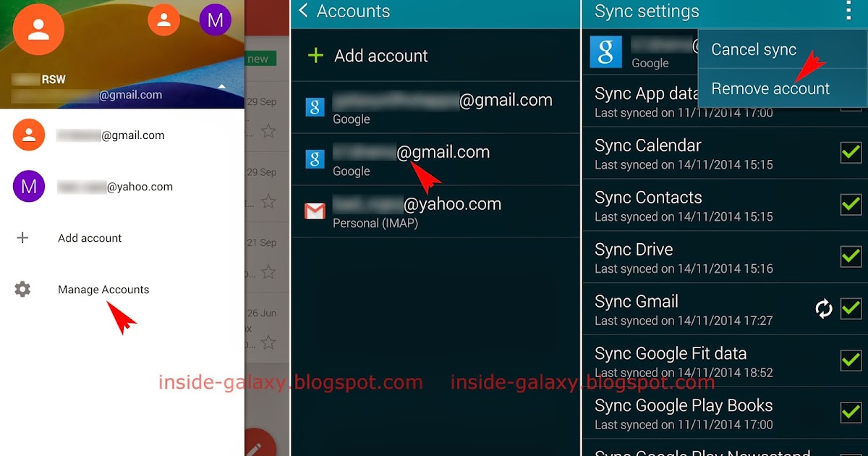Image resolution: width=868 pixels, height=456 pixels.
Task: Toggle the Sync Drive checkbox
Action: [x=851, y=256]
